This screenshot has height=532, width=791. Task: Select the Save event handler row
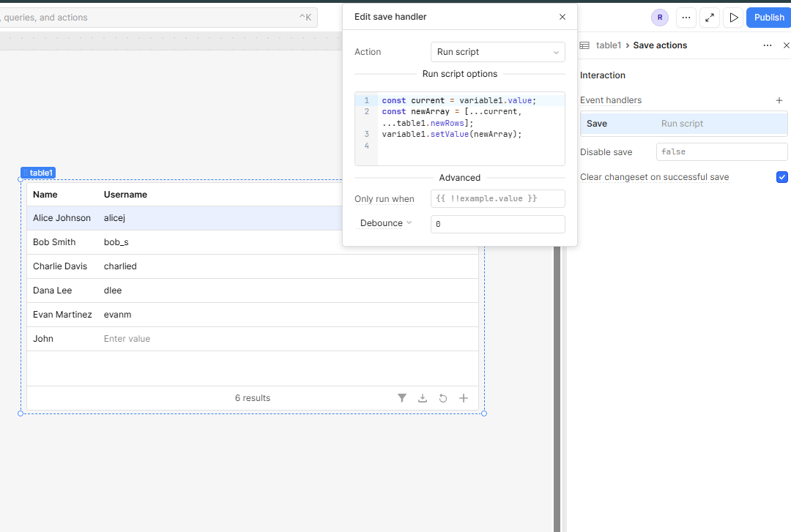click(683, 124)
